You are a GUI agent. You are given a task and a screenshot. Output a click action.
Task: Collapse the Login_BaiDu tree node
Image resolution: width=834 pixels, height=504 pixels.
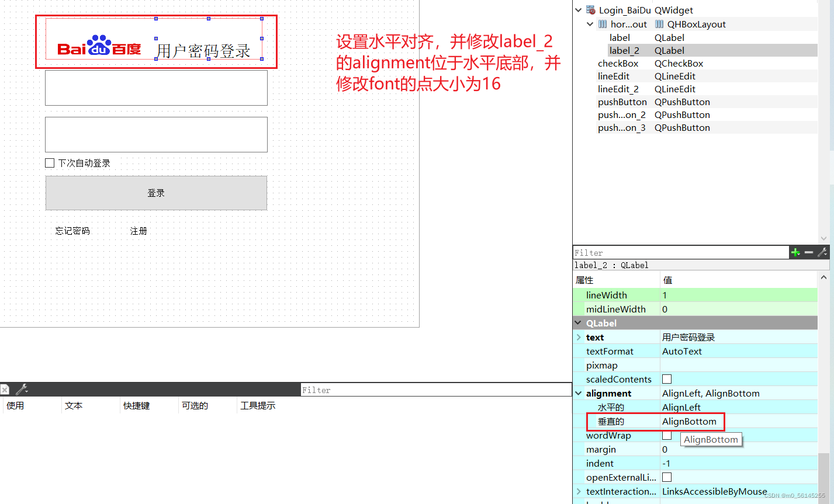coord(579,10)
